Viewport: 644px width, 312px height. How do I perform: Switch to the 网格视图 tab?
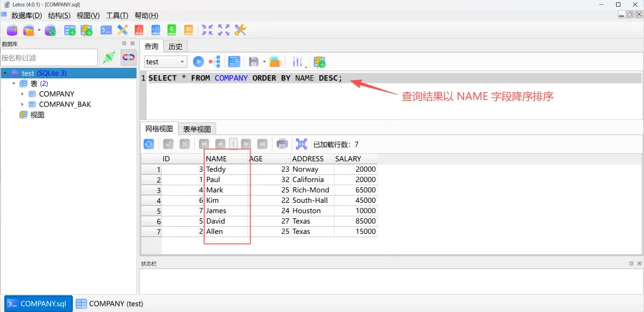point(159,129)
